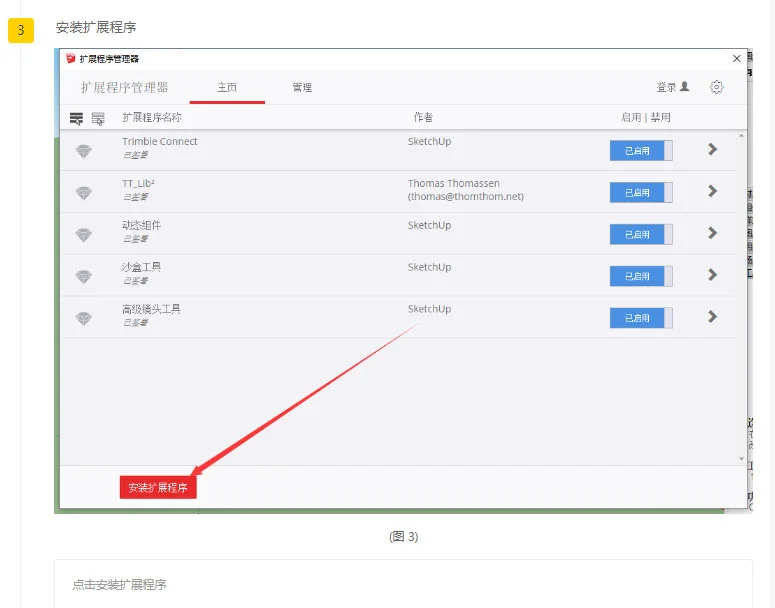Select the TT_Lib² extension name

click(x=138, y=183)
